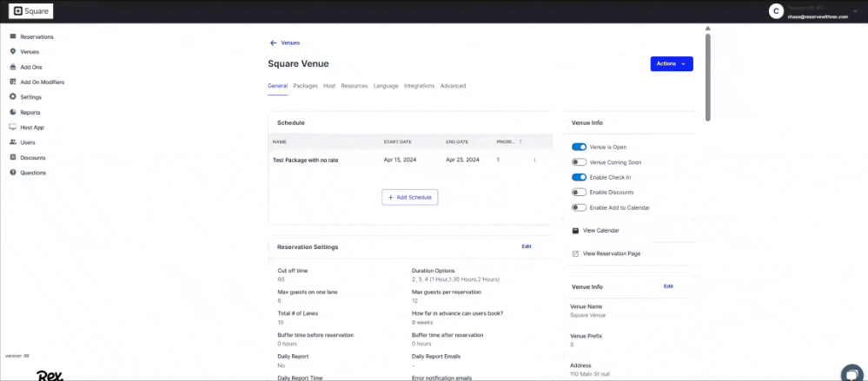
Task: Click the Duration Options value text
Action: tap(456, 279)
